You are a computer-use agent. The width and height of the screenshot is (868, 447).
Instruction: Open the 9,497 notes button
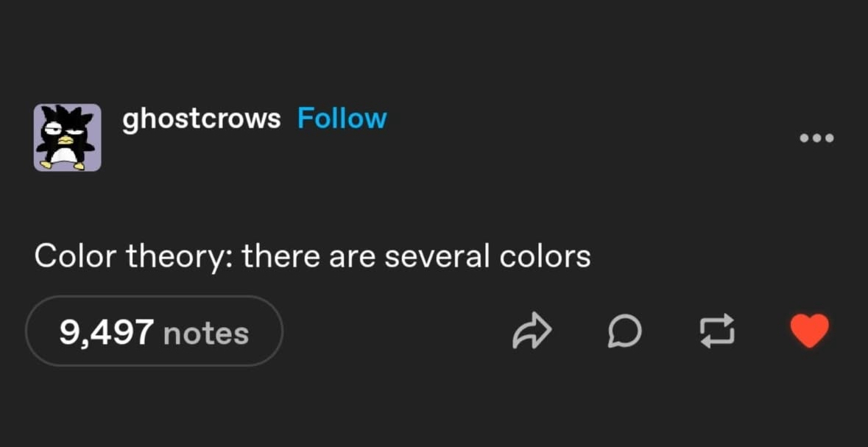click(x=154, y=331)
